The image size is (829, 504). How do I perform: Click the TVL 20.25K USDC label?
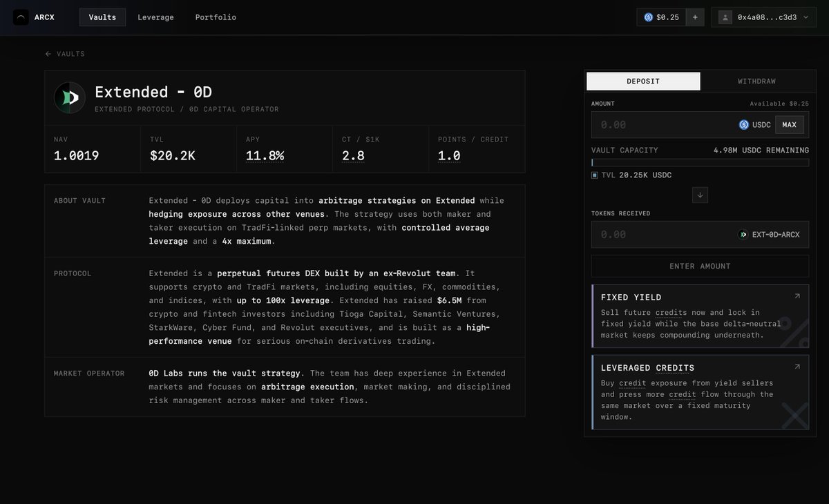636,175
